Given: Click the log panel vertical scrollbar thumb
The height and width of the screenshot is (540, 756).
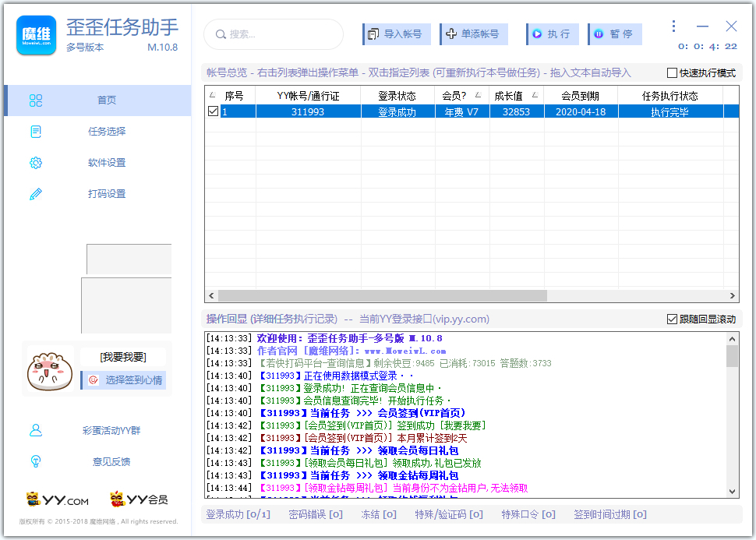Looking at the screenshot, I should [732, 356].
